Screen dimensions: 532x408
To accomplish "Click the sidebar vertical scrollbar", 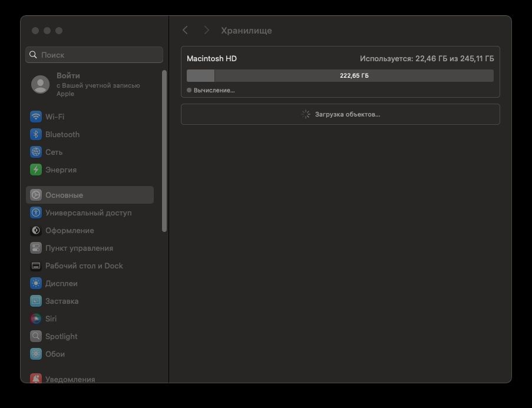I will coord(164,151).
